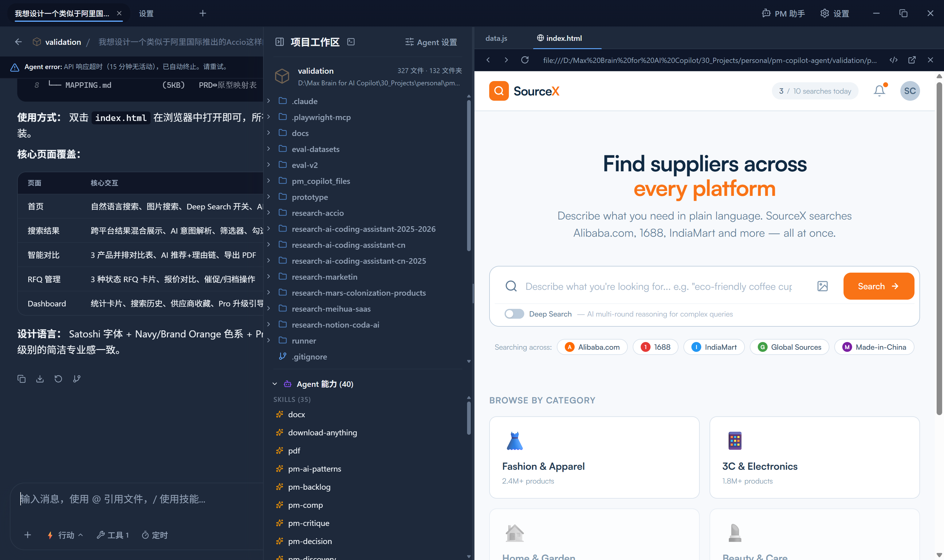Image resolution: width=944 pixels, height=560 pixels.
Task: Open the 行动 mode dropdown
Action: coord(66,535)
